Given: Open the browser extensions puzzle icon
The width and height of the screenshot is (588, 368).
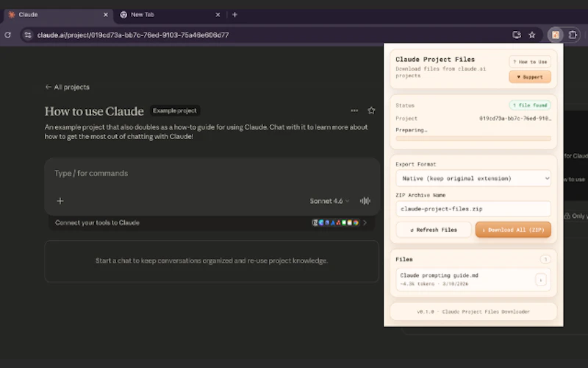Looking at the screenshot, I should 573,35.
